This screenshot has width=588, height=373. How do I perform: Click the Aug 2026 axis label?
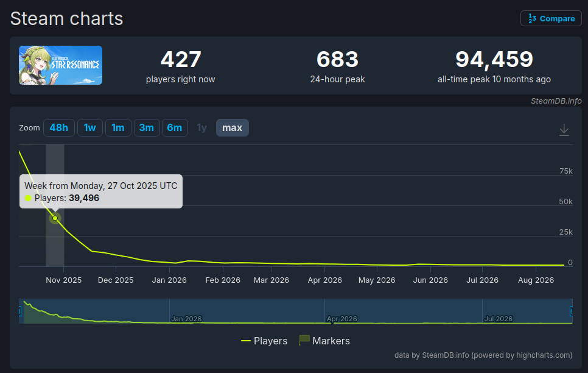coord(536,280)
